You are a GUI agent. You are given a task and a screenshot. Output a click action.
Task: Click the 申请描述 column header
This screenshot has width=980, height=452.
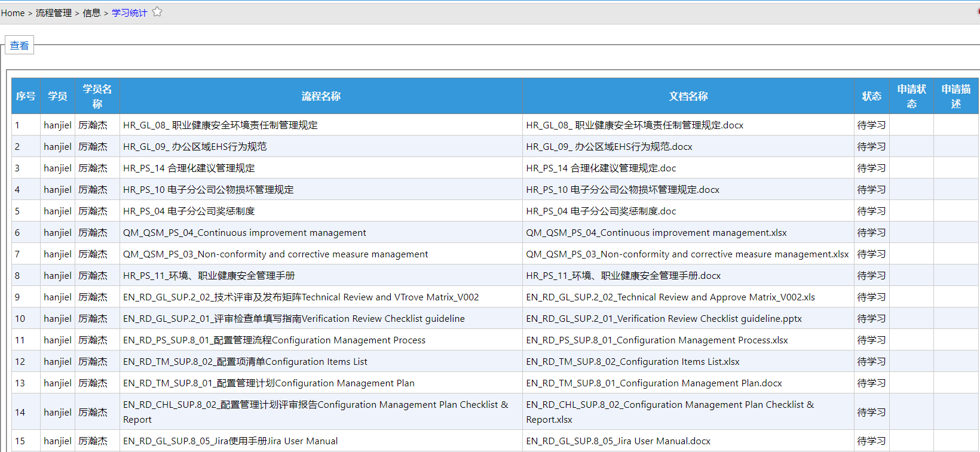click(x=956, y=96)
